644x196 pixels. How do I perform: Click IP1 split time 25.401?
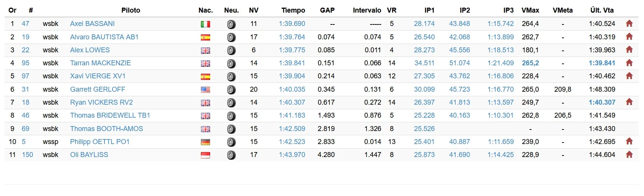point(424,142)
